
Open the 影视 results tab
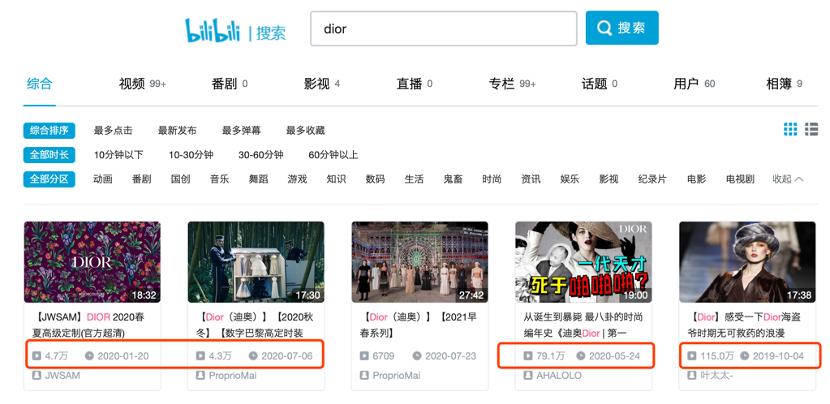pos(321,84)
